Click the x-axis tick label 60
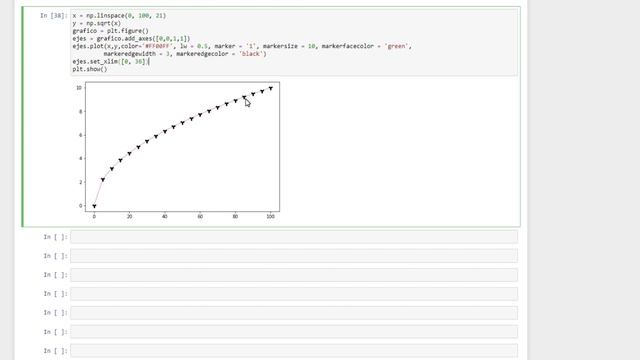The height and width of the screenshot is (360, 640). point(200,217)
